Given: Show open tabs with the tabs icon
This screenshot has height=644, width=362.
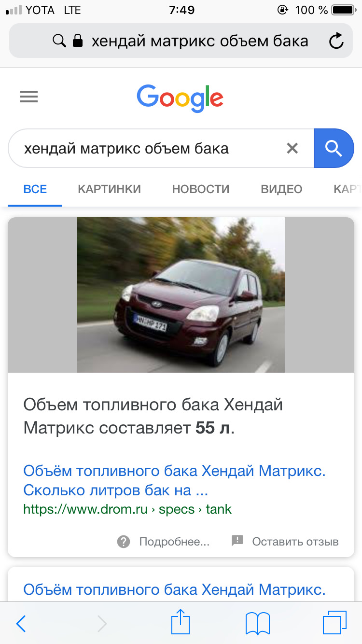Looking at the screenshot, I should pyautogui.click(x=334, y=623).
